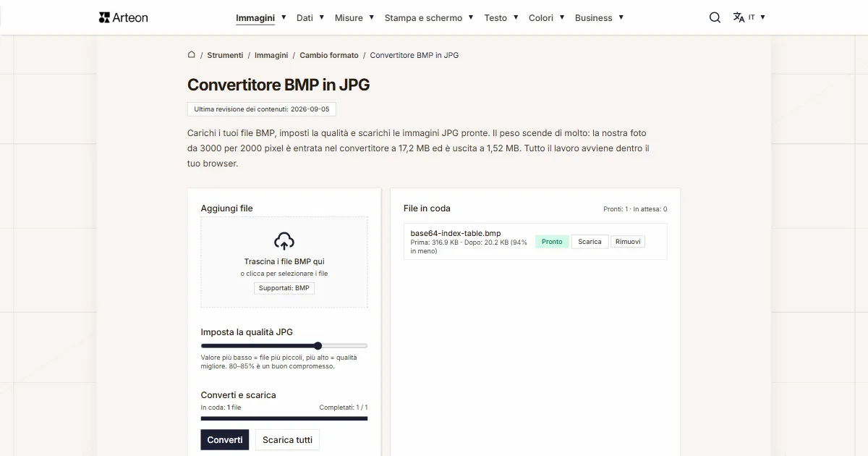
Task: Expand the Colori menu arrow
Action: point(561,17)
